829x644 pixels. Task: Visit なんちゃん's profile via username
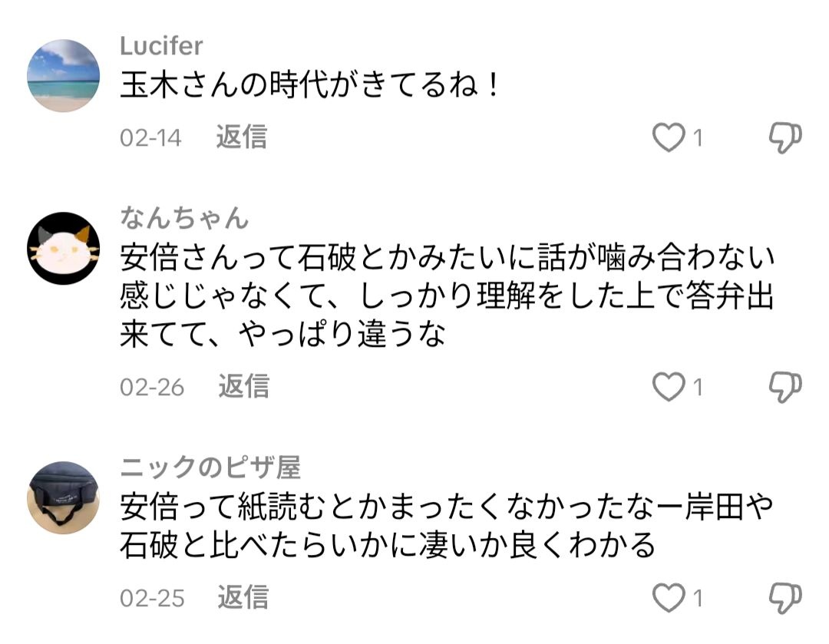pos(185,218)
